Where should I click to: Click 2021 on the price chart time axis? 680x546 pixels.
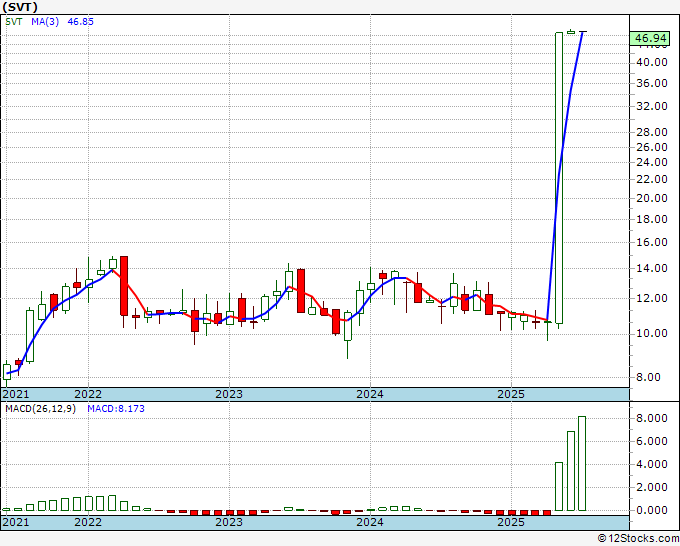tap(16, 394)
